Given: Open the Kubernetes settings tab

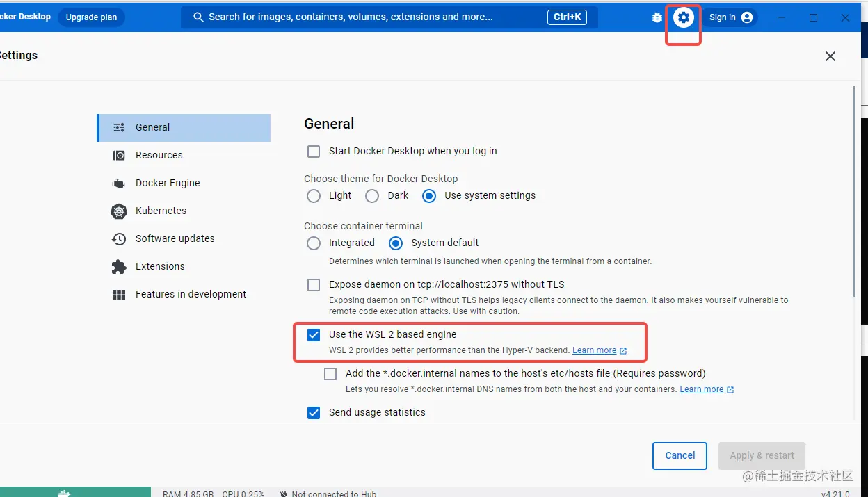Looking at the screenshot, I should [x=184, y=211].
